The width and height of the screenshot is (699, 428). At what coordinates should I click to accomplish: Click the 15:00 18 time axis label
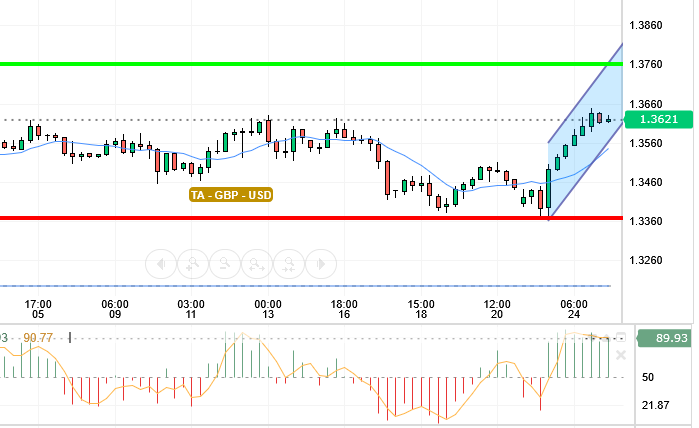pos(421,309)
